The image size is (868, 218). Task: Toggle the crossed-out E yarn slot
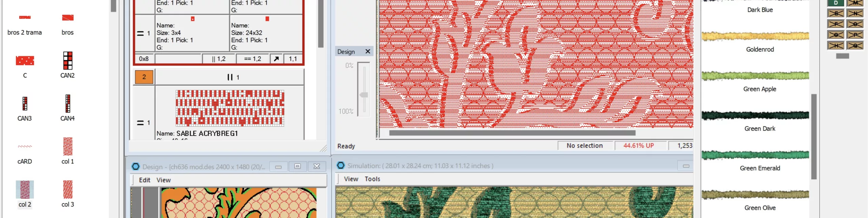(x=835, y=14)
